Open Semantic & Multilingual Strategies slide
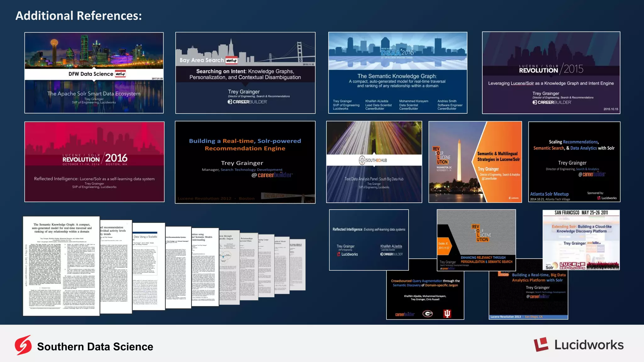The width and height of the screenshot is (644, 362). [x=475, y=162]
